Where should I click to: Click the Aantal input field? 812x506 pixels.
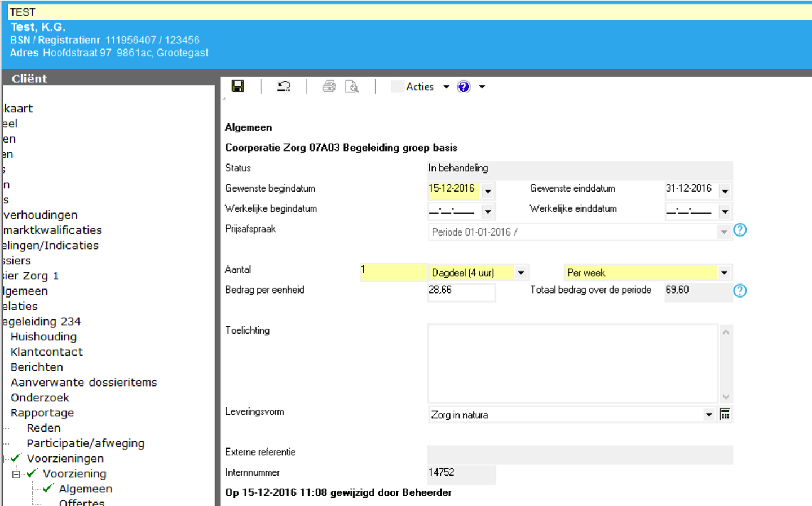pos(393,272)
